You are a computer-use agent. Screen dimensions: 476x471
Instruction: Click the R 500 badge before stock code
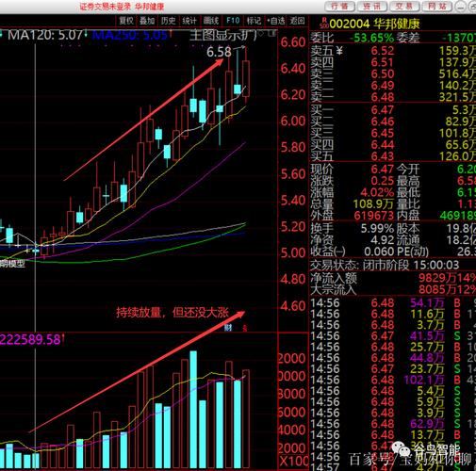[323, 24]
